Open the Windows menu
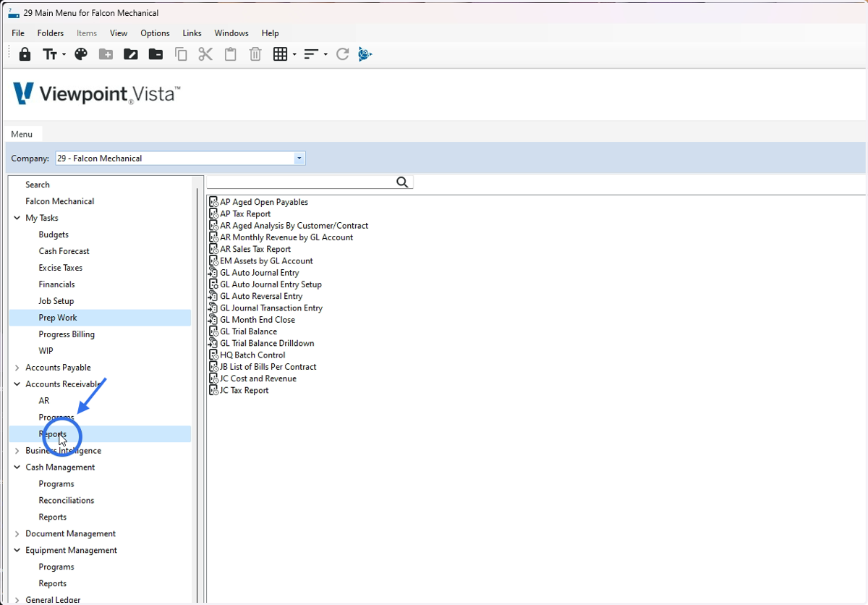Viewport: 868px width, 605px height. [231, 33]
